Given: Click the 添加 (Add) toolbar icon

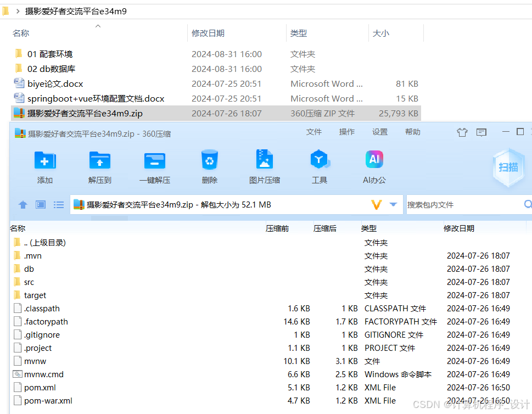Looking at the screenshot, I should point(45,162).
